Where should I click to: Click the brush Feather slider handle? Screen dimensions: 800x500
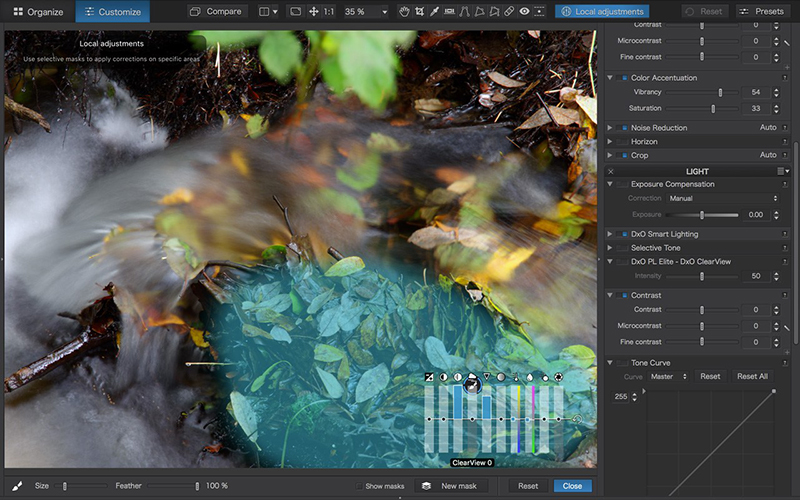(197, 486)
